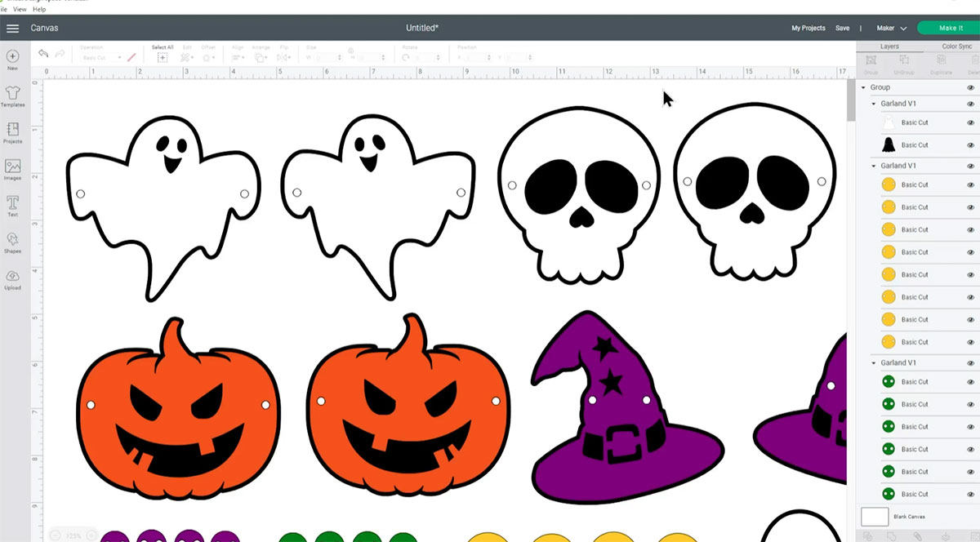980x542 pixels.
Task: Open the Flip dropdown
Action: [284, 58]
